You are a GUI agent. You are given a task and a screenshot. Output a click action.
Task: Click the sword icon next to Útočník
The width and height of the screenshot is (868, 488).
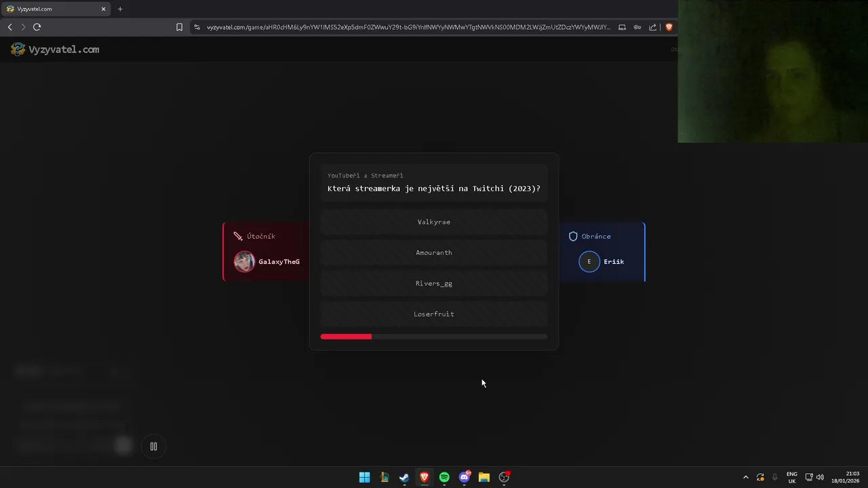point(238,237)
